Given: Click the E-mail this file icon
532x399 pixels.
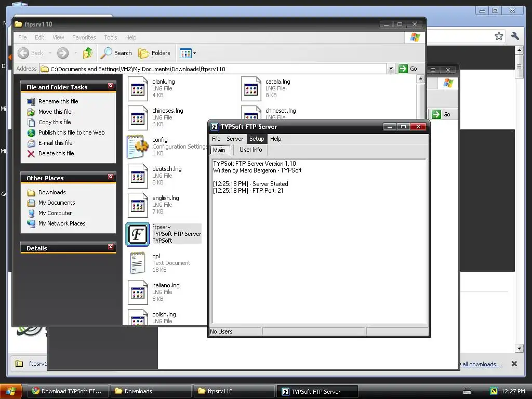Looking at the screenshot, I should click(31, 143).
